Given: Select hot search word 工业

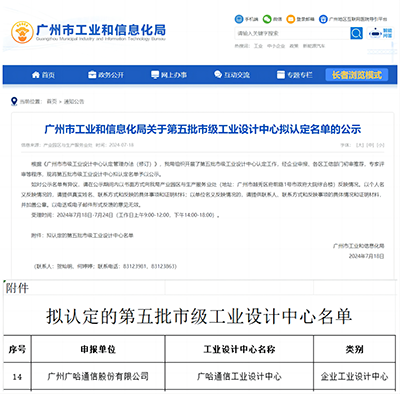Looking at the screenshot, I should [x=258, y=46].
